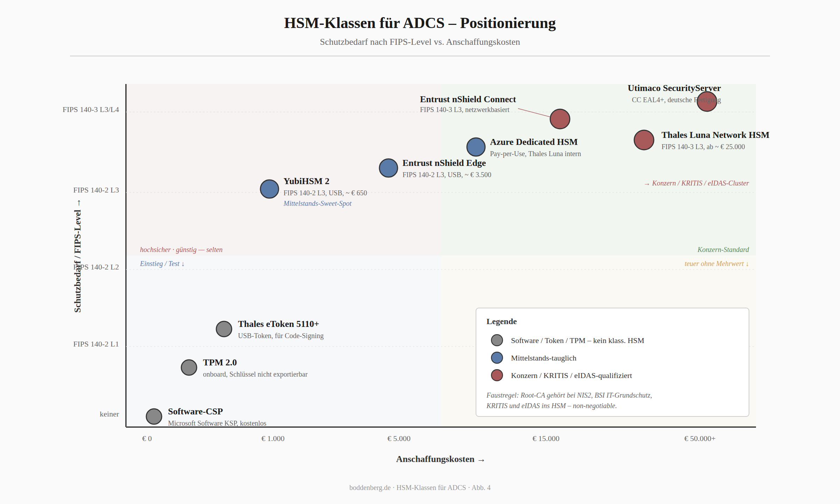Click the Entrust nShield Edge blue dot
840x504 pixels.
388,168
